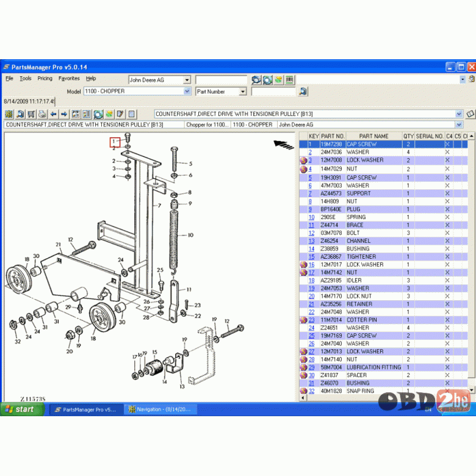Open the Pricing menu
Viewport: 476px width, 476px height.
tap(45, 78)
